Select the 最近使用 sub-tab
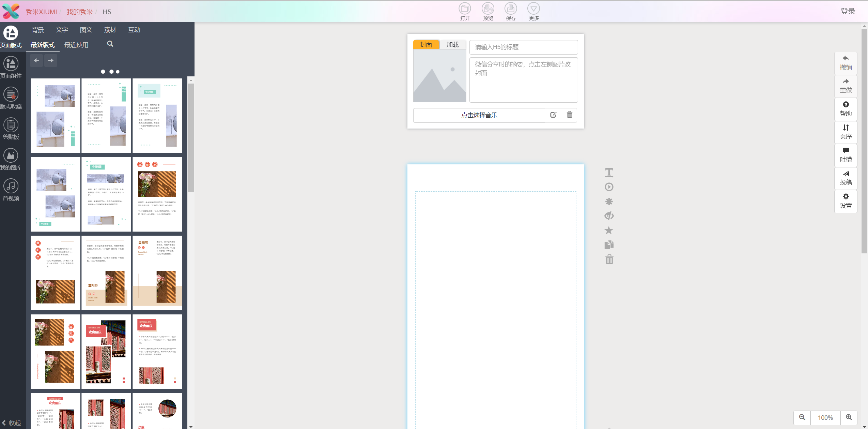Image resolution: width=868 pixels, height=429 pixels. pos(76,45)
